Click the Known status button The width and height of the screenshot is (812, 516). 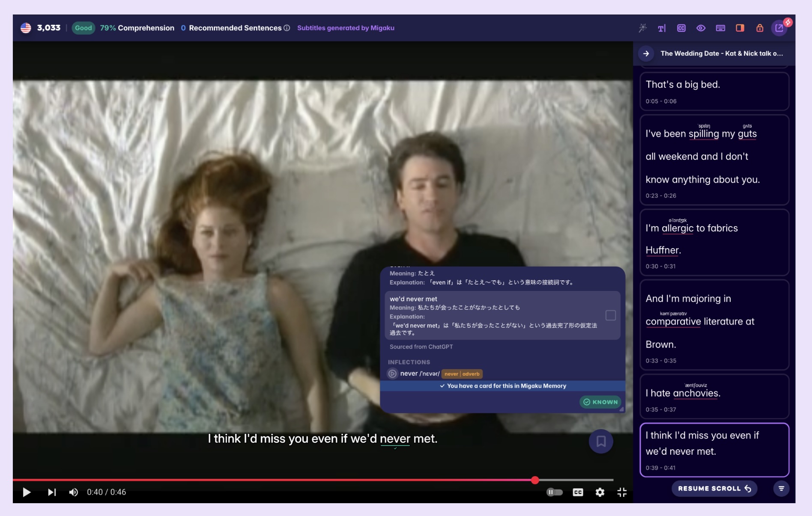point(600,402)
